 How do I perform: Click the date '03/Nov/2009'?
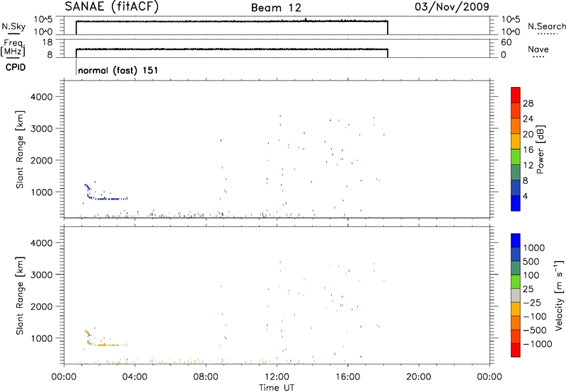click(452, 7)
